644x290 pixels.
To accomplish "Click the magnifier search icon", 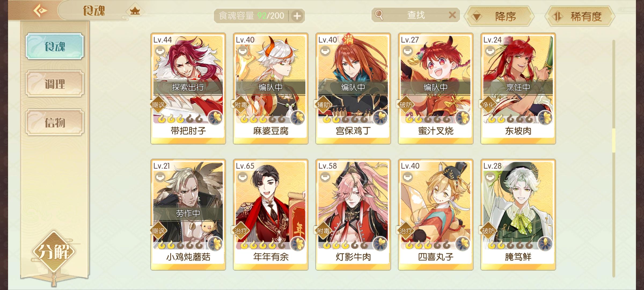I will click(379, 15).
